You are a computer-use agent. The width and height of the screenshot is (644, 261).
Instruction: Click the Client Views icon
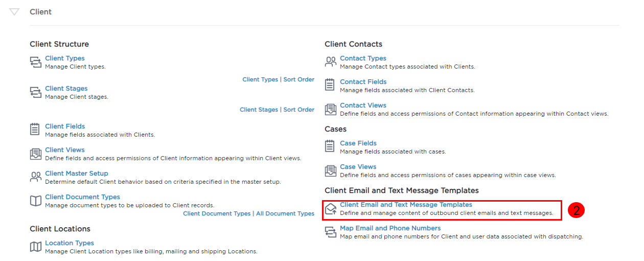pos(36,154)
